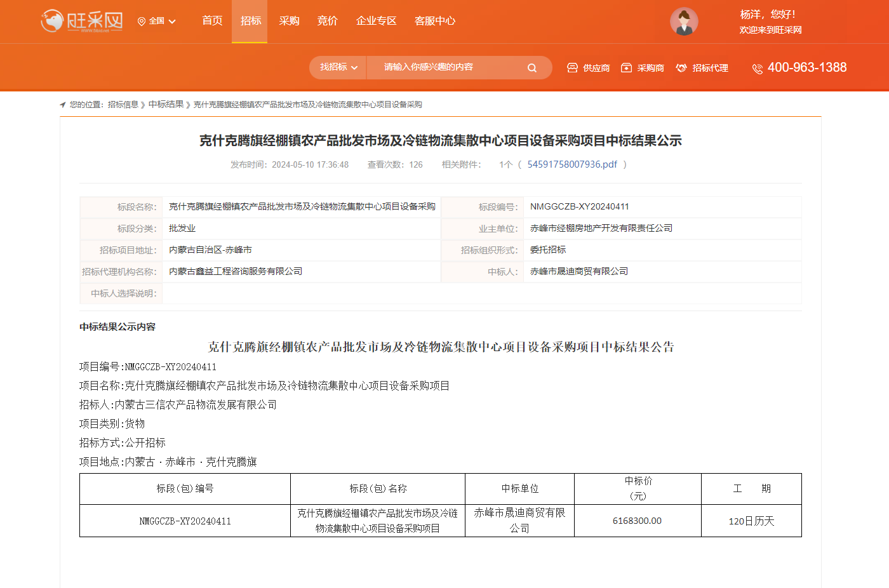
Task: Download the 54591758007936.pdf attachment
Action: click(572, 164)
